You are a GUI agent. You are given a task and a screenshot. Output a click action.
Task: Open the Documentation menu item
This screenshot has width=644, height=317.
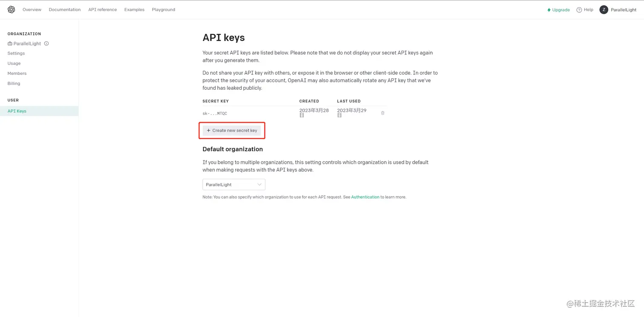pyautogui.click(x=65, y=9)
